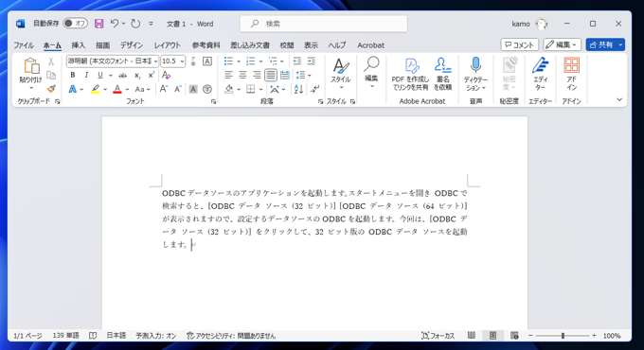Open borders dropdown arrow

(x=260, y=89)
